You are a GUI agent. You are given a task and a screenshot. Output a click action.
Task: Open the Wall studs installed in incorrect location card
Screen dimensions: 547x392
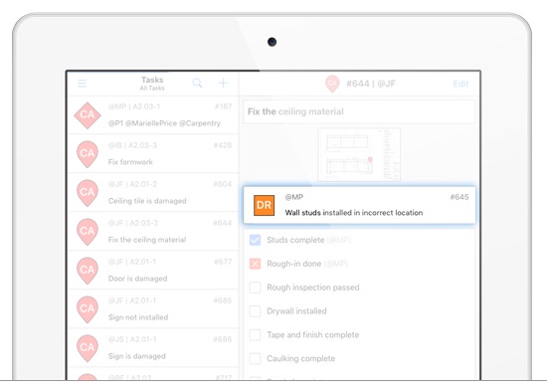[359, 205]
